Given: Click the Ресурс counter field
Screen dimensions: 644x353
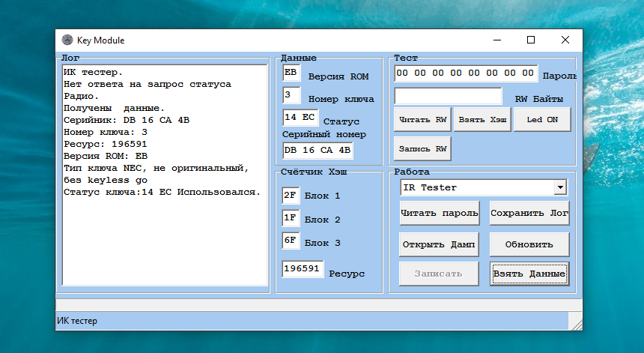Looking at the screenshot, I should (303, 268).
